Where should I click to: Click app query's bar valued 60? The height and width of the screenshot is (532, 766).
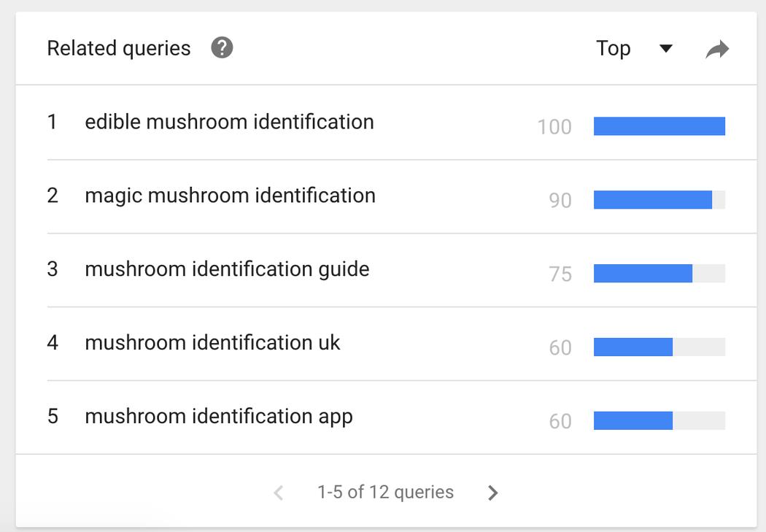[x=633, y=420]
